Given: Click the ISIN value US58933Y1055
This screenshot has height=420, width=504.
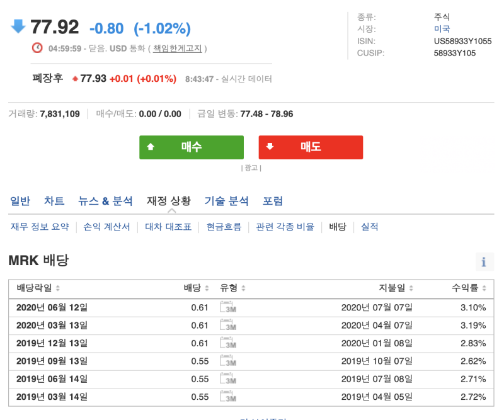Looking at the screenshot, I should point(462,41).
